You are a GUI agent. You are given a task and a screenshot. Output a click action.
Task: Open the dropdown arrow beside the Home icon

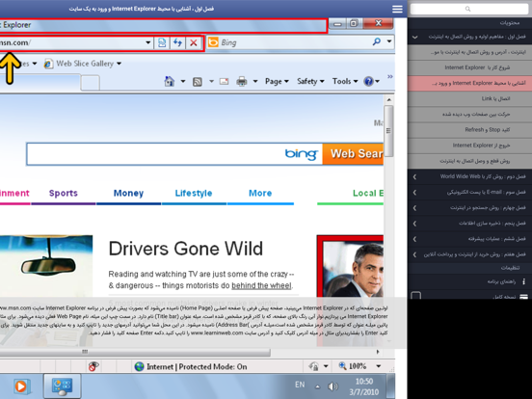183,81
